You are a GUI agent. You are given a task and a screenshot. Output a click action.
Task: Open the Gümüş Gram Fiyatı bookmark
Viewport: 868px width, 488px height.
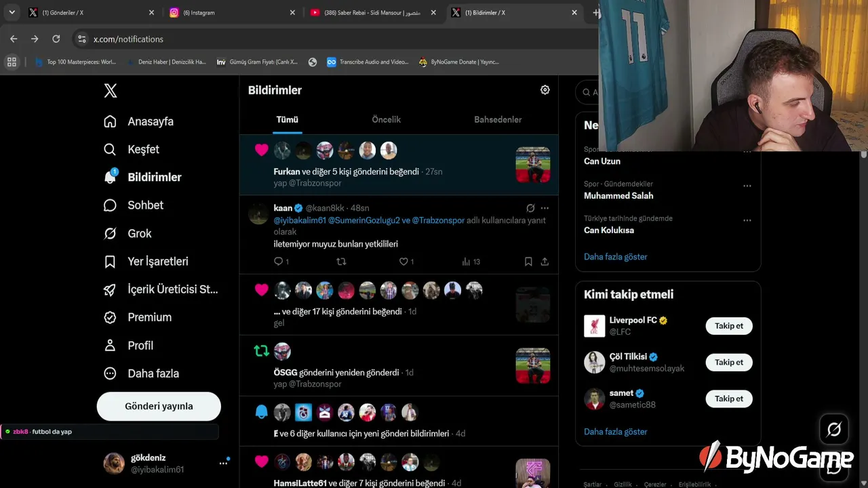click(x=257, y=62)
